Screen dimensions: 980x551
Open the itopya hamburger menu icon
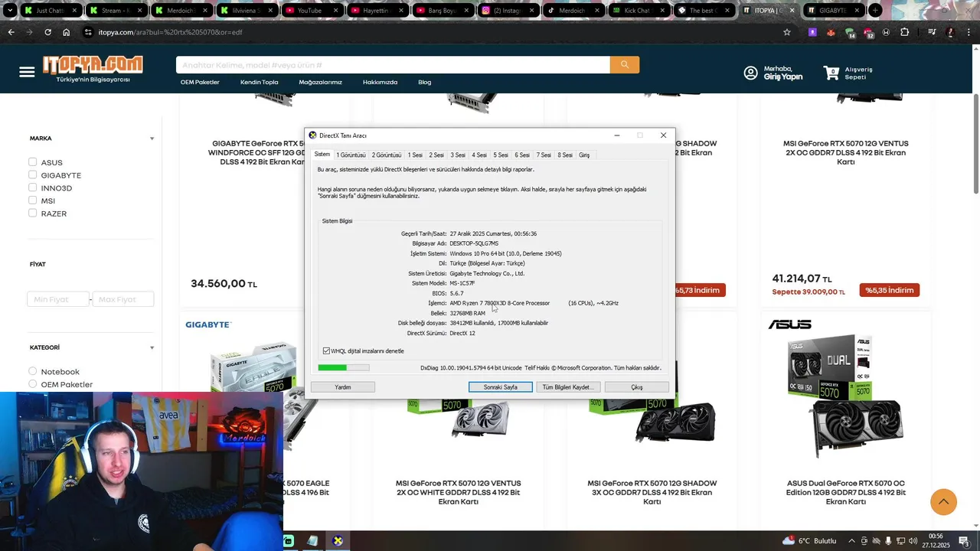27,72
